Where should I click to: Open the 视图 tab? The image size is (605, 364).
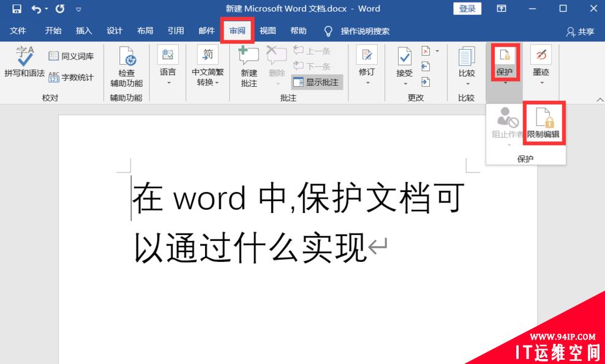click(268, 31)
